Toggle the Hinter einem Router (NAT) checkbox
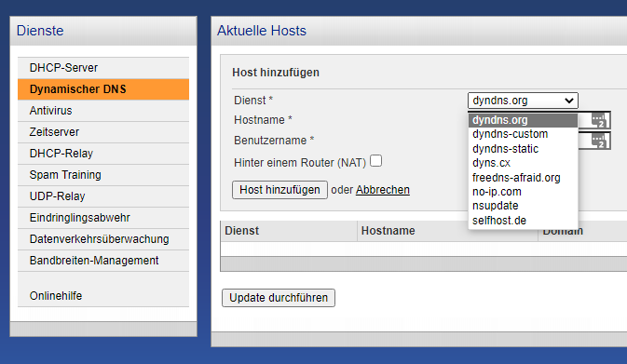Screen dimensions: 627x364 pos(375,161)
